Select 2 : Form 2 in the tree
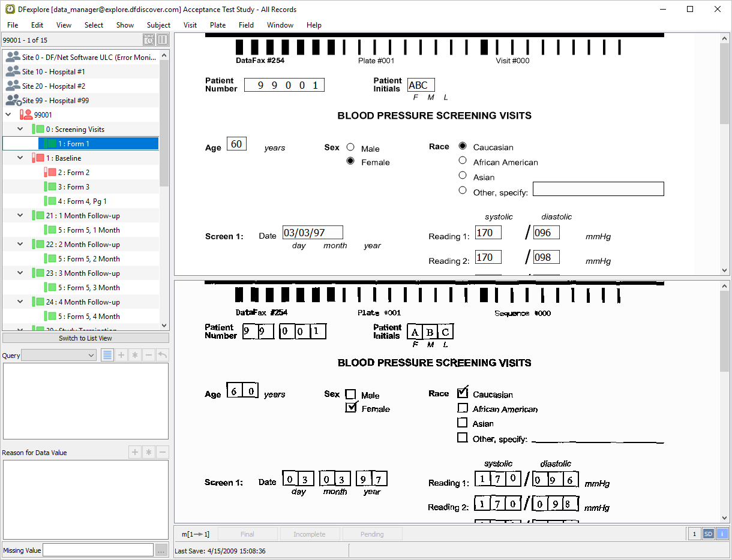The image size is (732, 560). 74,173
